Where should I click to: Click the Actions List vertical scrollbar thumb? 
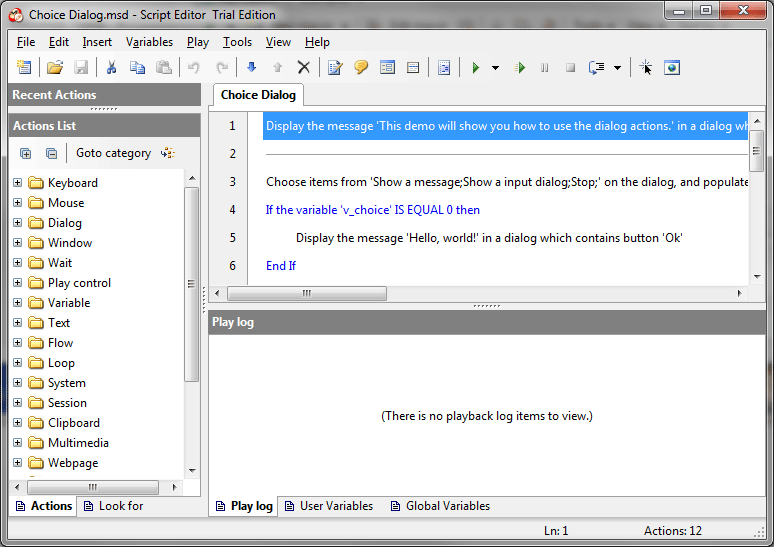click(x=192, y=284)
